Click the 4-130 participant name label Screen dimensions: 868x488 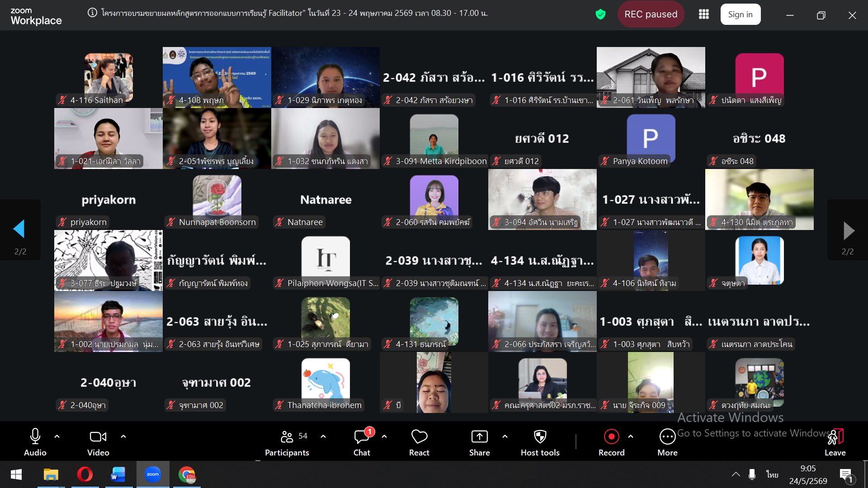[757, 222]
